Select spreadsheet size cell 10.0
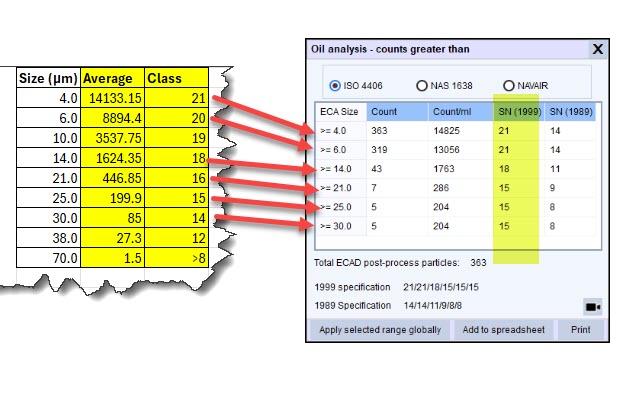643x398 pixels. pos(48,138)
